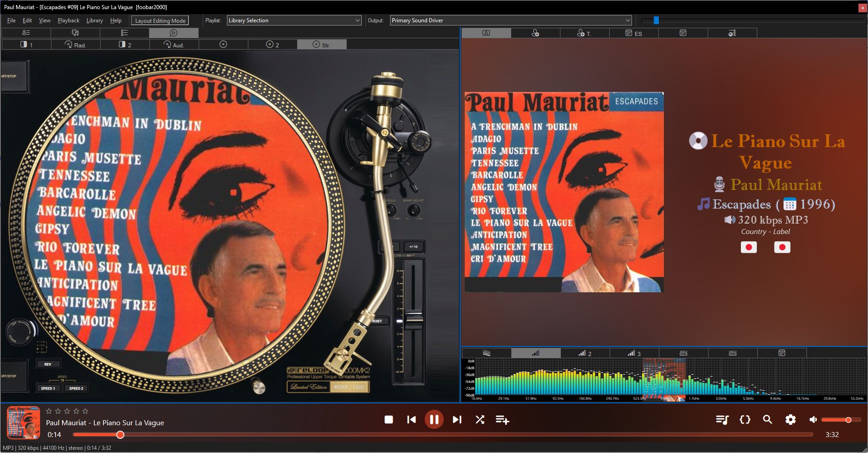
Task: Select the ES calendar tab
Action: pos(634,33)
